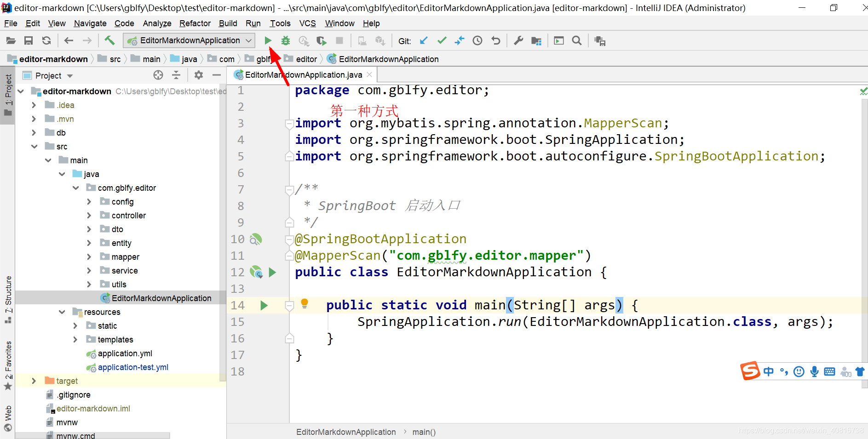Click main() in the editor breadcrumb footer
868x439 pixels.
tap(424, 432)
